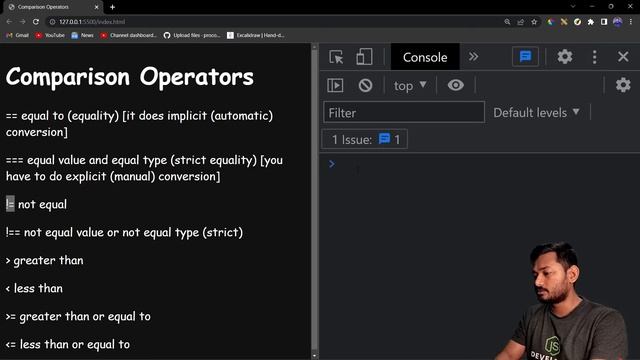Open the Chrome profile avatar
The height and width of the screenshot is (360, 640).
click(618, 22)
